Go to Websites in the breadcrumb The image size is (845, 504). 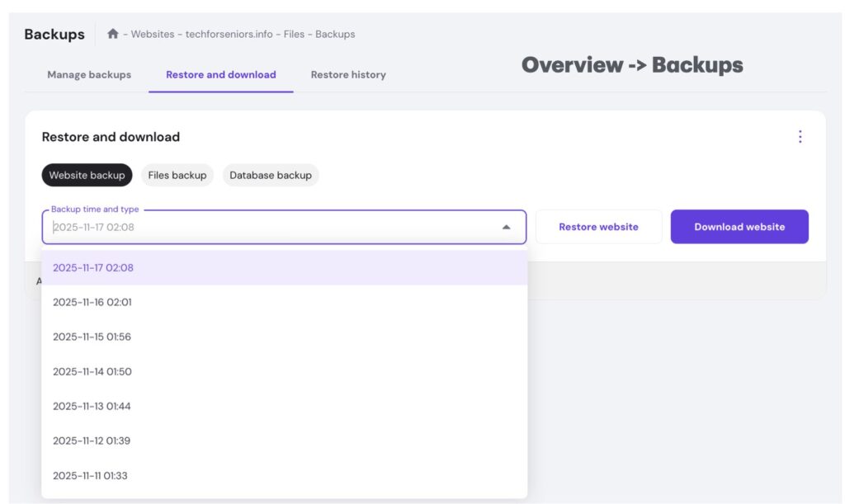pos(153,35)
